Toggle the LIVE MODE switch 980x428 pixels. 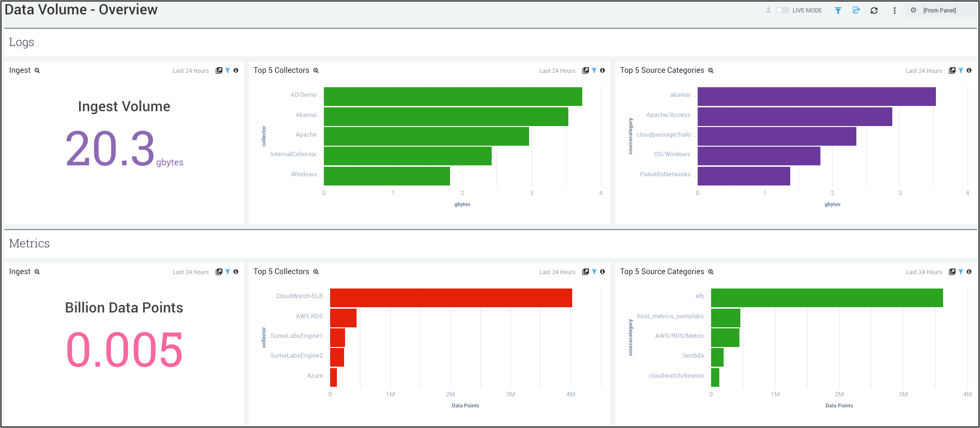click(x=782, y=10)
